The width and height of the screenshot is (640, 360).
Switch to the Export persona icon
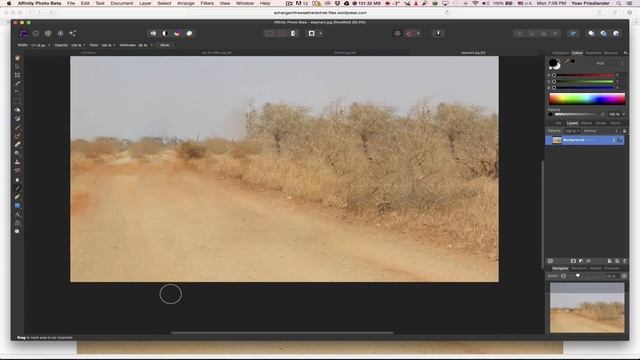click(x=73, y=33)
